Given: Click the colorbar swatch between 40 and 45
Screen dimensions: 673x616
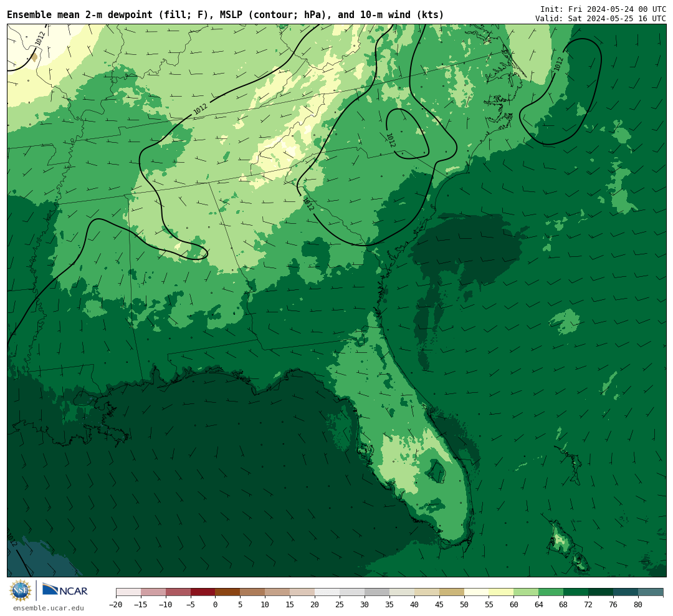Looking at the screenshot, I should 427,592.
